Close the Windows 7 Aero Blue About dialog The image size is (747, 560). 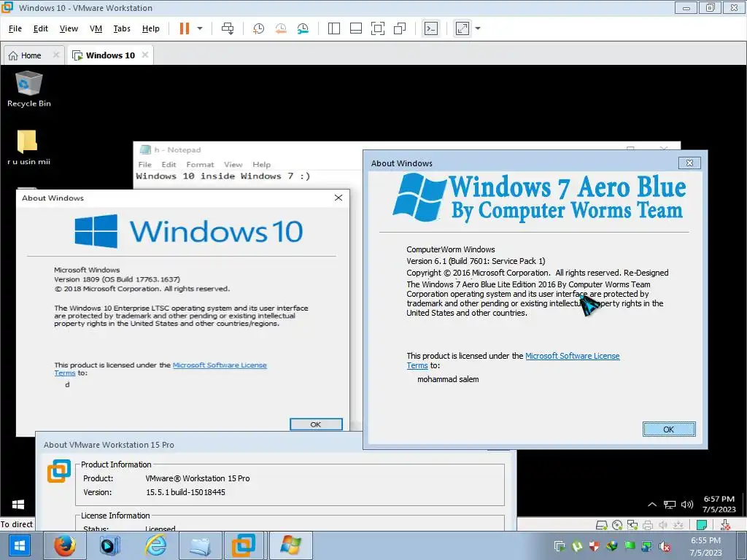tap(689, 163)
